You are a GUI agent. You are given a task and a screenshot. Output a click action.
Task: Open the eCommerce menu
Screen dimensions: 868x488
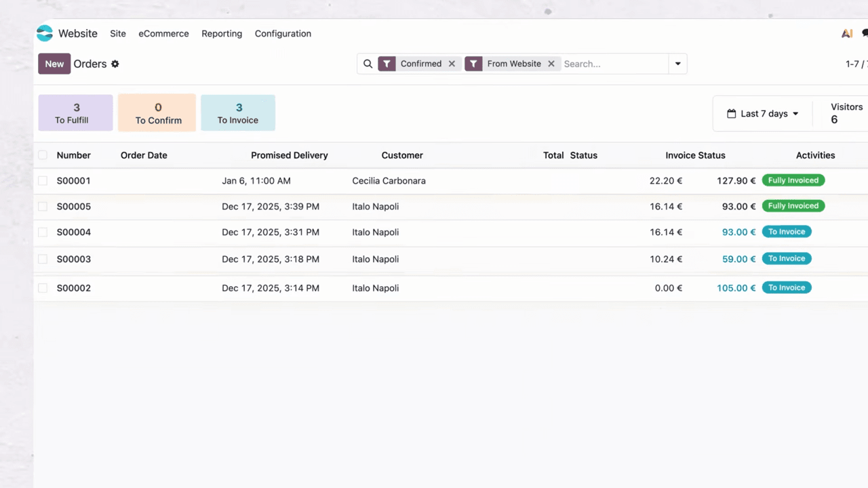pyautogui.click(x=163, y=33)
